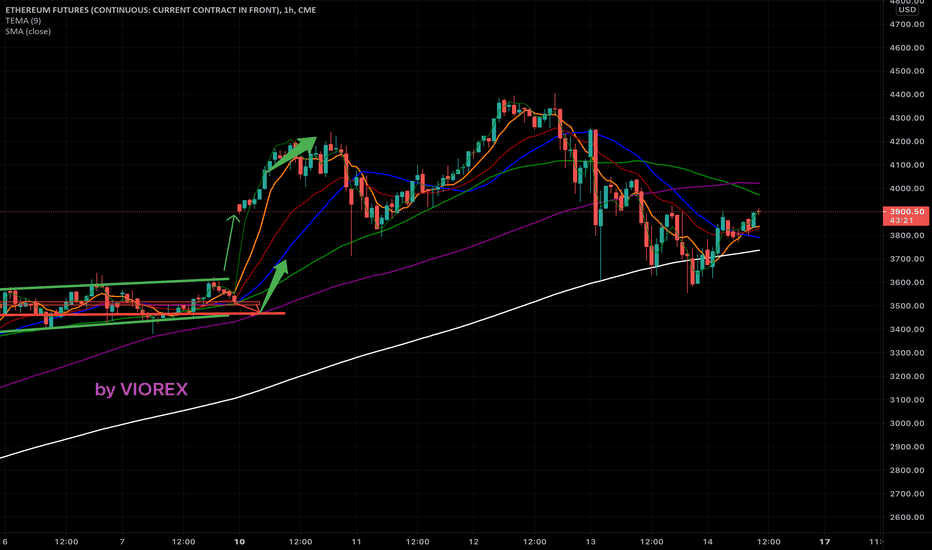
Task: Click the 2700.00 price axis label
Action: [x=907, y=494]
